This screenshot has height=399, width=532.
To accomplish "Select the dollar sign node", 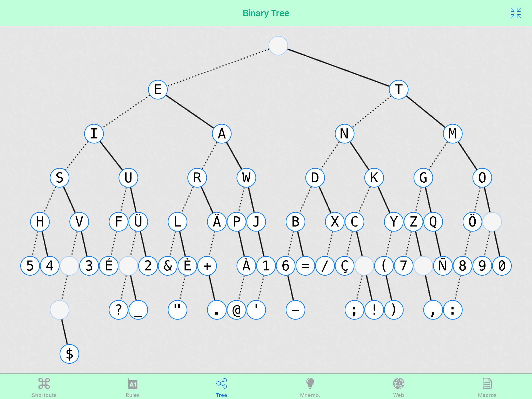I will [x=69, y=354].
